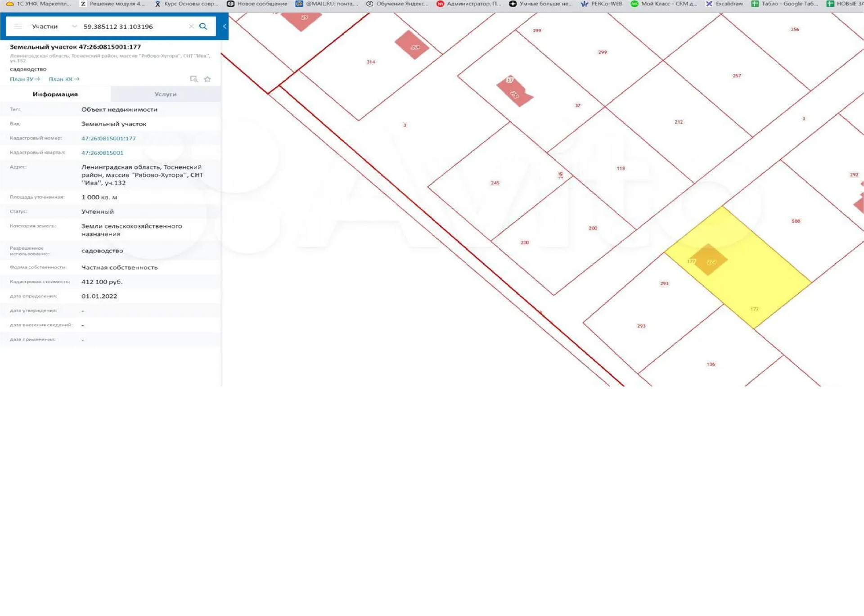Add parcel to favorites with star icon
Screen dimensions: 864x616
click(207, 79)
